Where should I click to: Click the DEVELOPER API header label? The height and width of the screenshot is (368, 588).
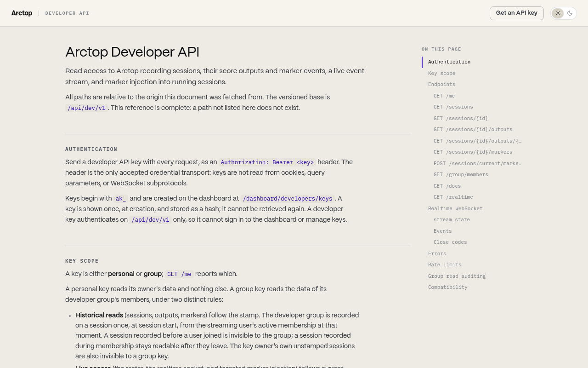click(68, 13)
